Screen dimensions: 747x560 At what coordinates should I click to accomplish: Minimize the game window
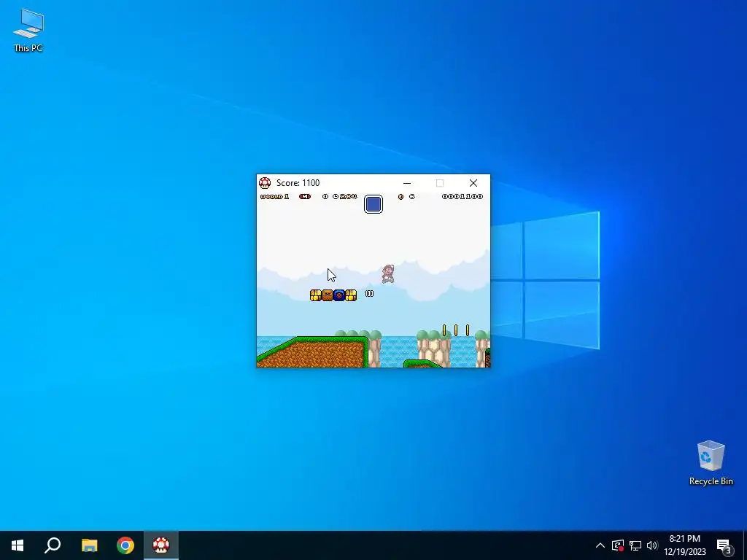(407, 183)
